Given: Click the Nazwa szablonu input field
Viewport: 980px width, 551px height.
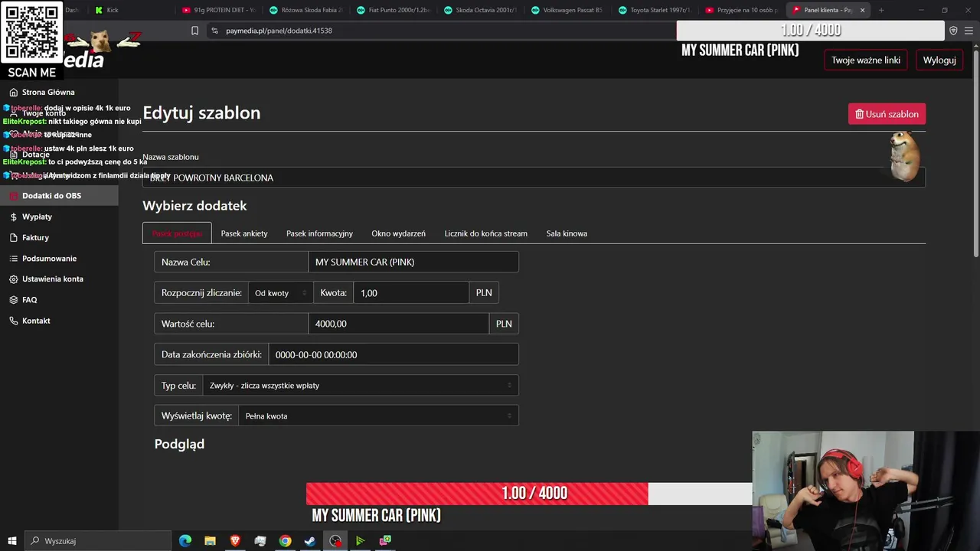Looking at the screenshot, I should click(534, 178).
